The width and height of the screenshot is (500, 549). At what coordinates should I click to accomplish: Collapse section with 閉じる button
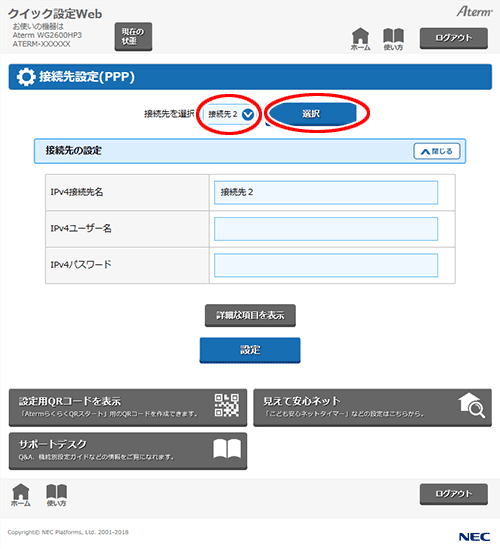tap(437, 151)
